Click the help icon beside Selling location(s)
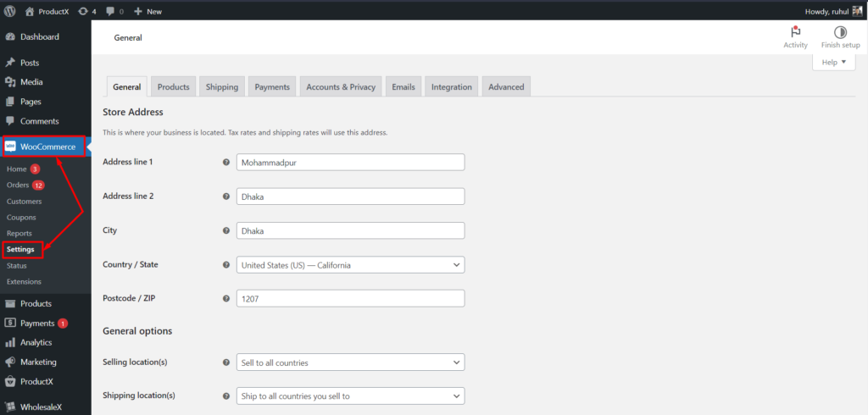868x415 pixels. point(225,362)
